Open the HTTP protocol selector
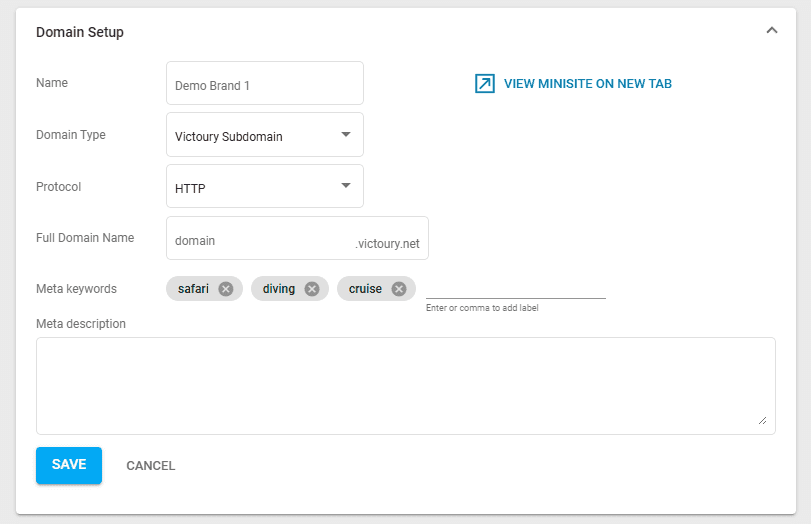811x524 pixels. pyautogui.click(x=255, y=187)
